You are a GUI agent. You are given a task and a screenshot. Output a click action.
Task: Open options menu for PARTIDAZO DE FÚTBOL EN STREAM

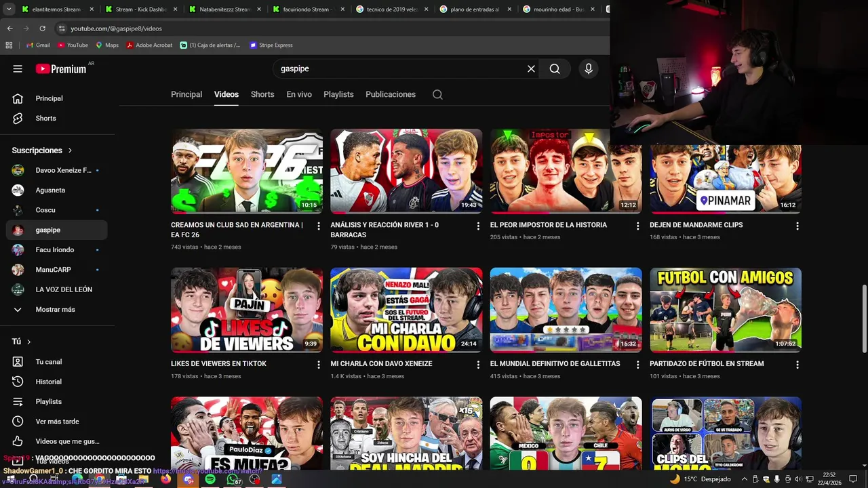[797, 365]
